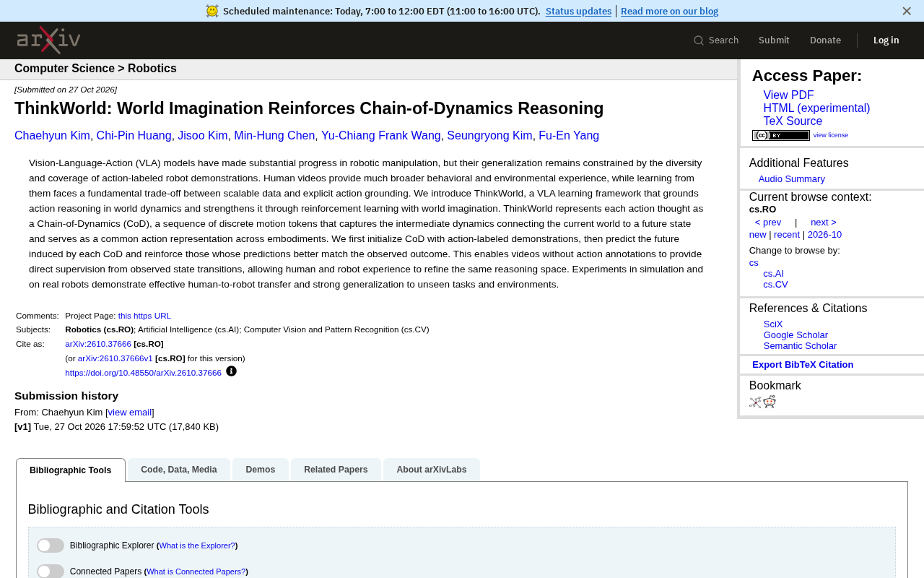Enable the Connected Papers toggle
Image resolution: width=924 pixels, height=578 pixels.
51,571
